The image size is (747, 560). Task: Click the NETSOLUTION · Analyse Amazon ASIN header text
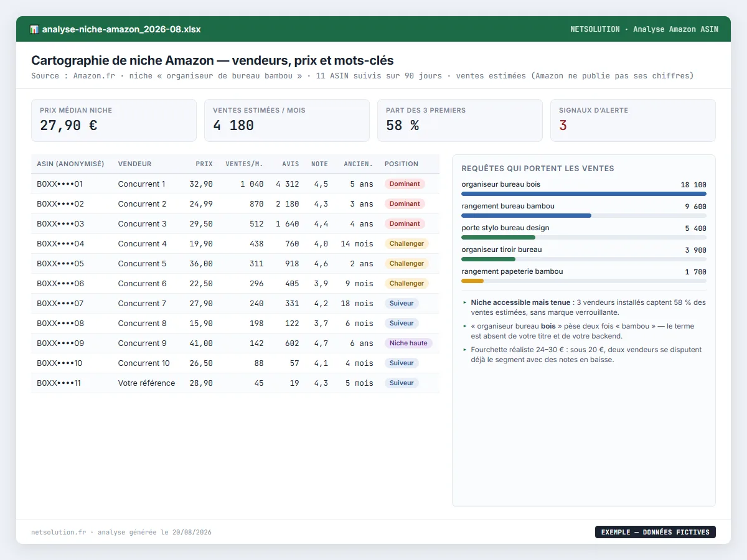(644, 29)
